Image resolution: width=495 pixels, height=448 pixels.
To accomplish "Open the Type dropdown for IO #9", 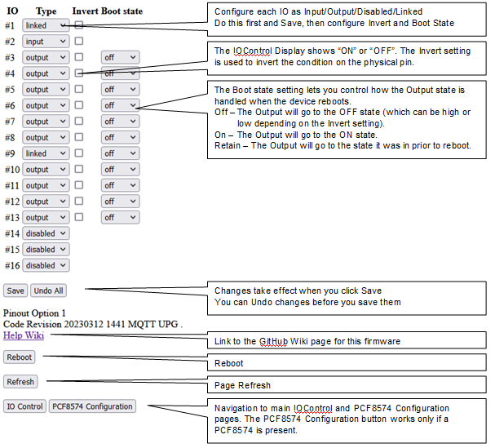I will 46,153.
